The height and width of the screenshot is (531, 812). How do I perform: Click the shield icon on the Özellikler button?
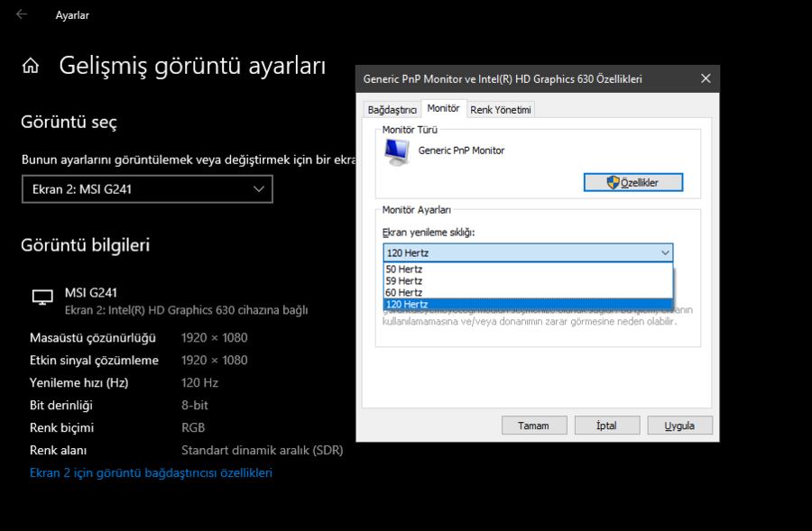pyautogui.click(x=614, y=182)
